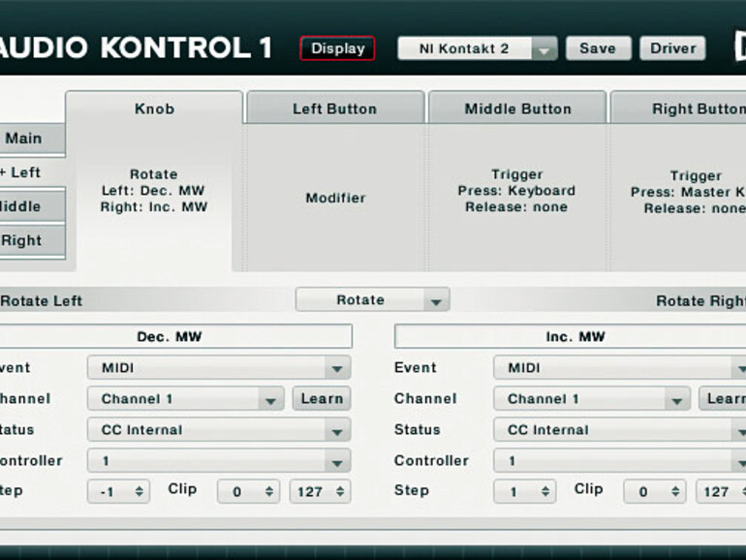
Task: Select the + Left page tab
Action: pyautogui.click(x=33, y=172)
